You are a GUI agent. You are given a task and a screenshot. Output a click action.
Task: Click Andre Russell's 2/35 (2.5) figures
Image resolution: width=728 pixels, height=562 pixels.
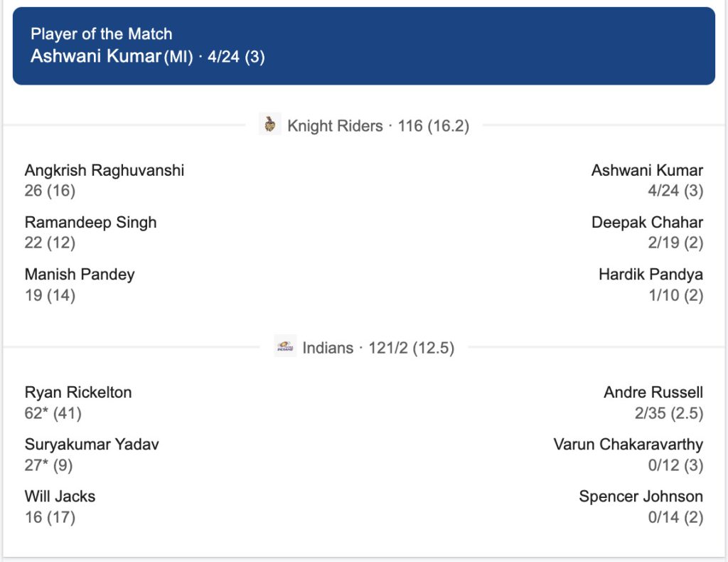click(x=668, y=413)
